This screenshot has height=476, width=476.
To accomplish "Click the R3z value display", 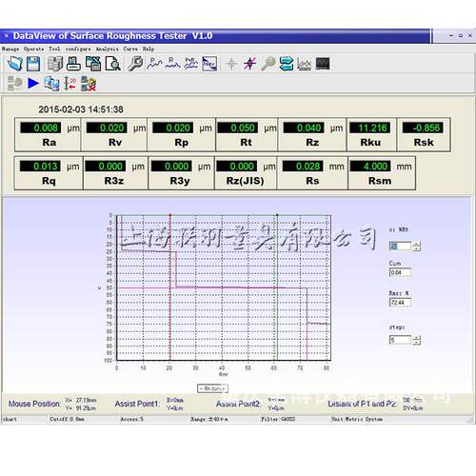I will coord(106,166).
